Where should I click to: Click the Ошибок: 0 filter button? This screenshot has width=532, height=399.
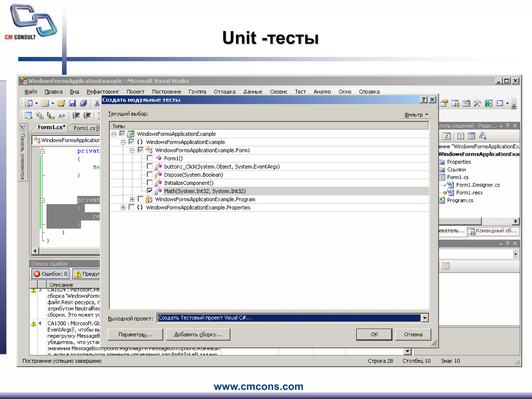[50, 274]
